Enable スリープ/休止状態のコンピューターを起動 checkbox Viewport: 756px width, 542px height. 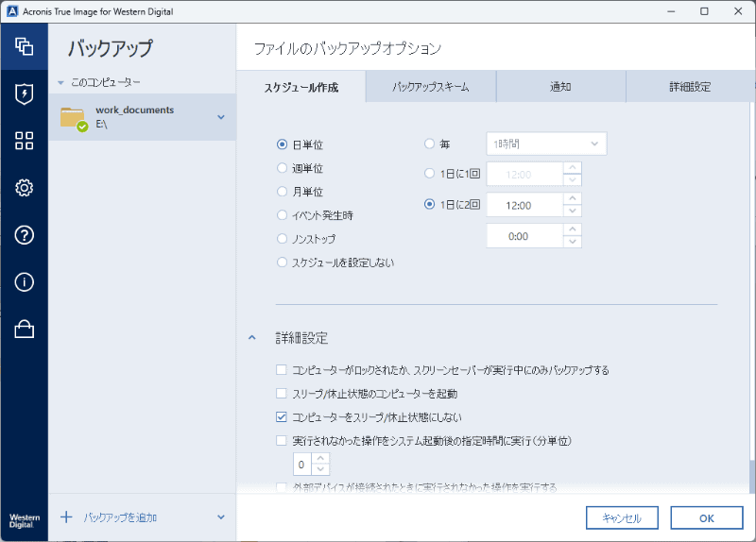pyautogui.click(x=281, y=393)
